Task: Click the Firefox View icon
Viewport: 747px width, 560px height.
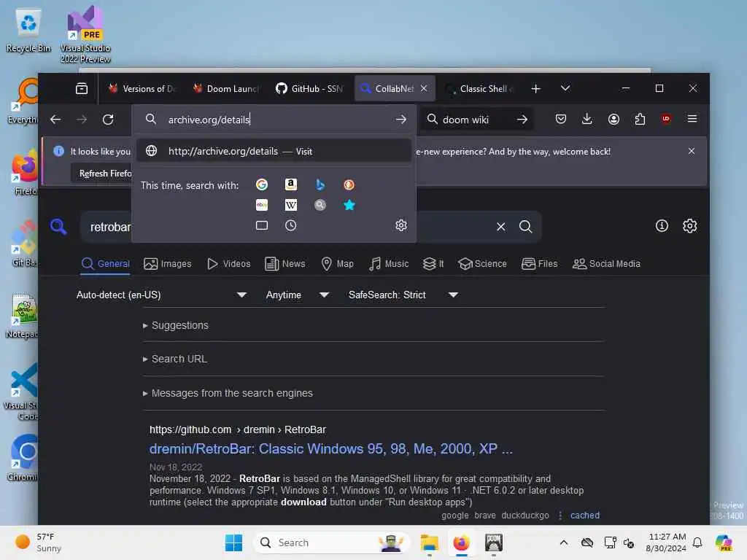Action: pos(82,88)
